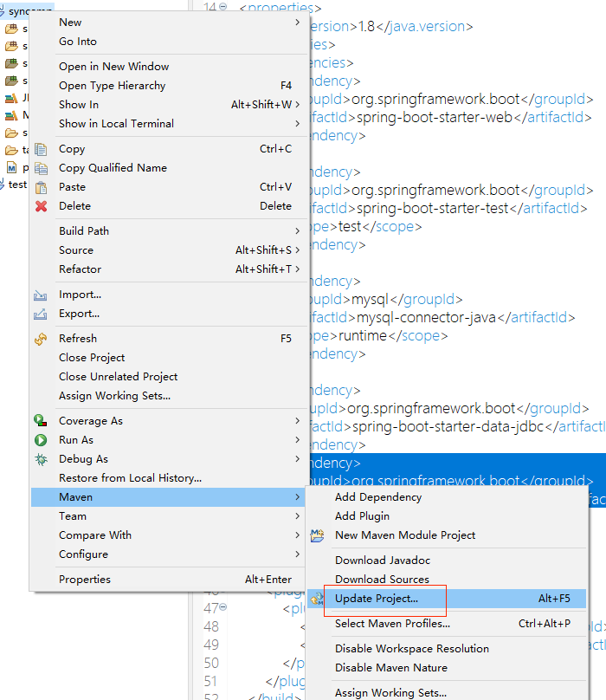
Task: Choose Assign Working Sets in Maven submenu
Action: point(447,693)
